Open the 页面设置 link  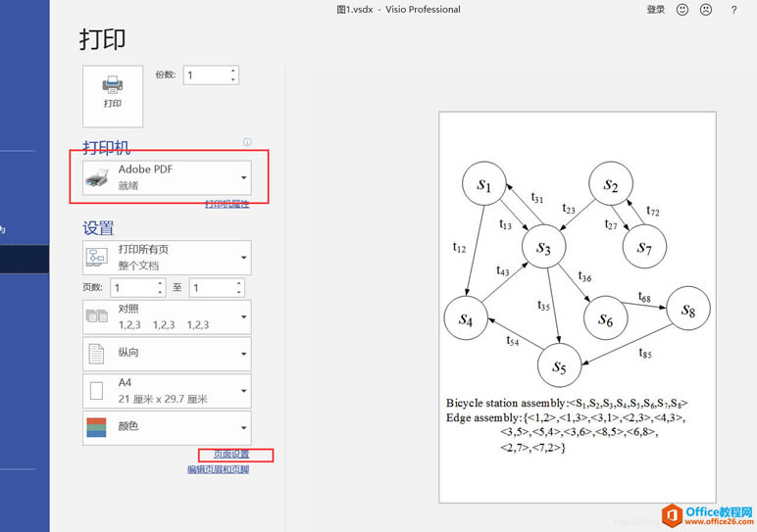[232, 455]
